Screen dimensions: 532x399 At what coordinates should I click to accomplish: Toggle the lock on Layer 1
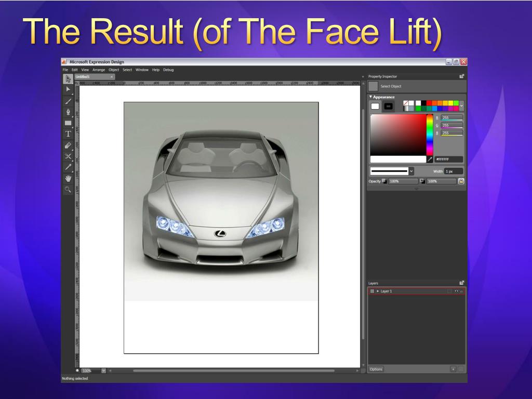[461, 291]
